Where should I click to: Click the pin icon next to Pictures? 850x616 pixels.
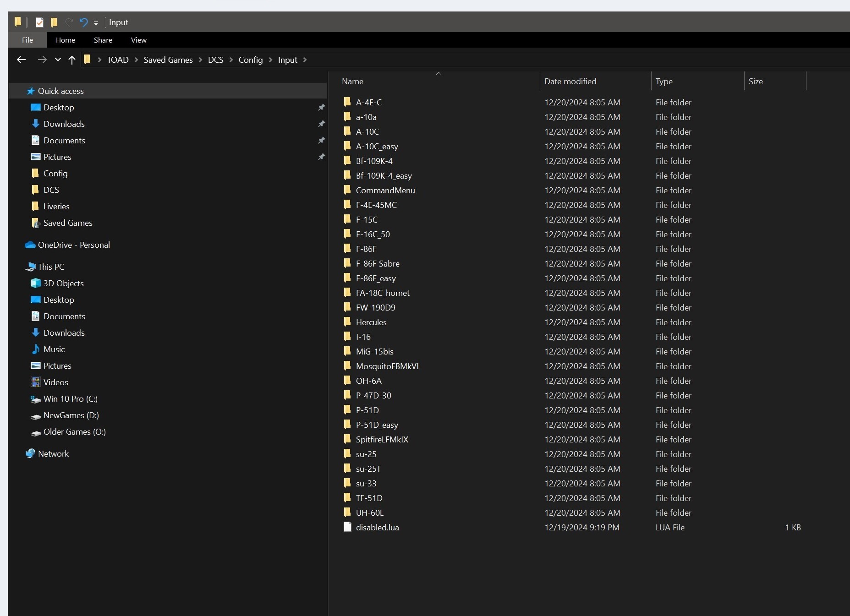pos(322,157)
